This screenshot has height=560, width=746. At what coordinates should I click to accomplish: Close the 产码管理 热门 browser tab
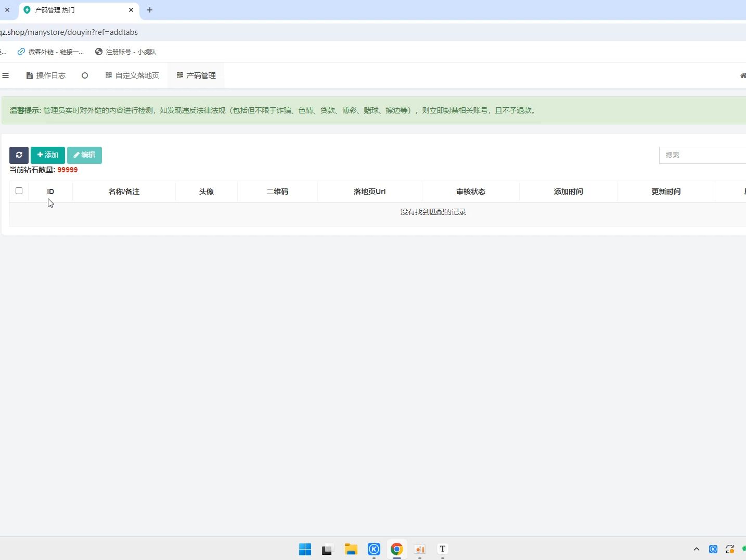pos(131,10)
